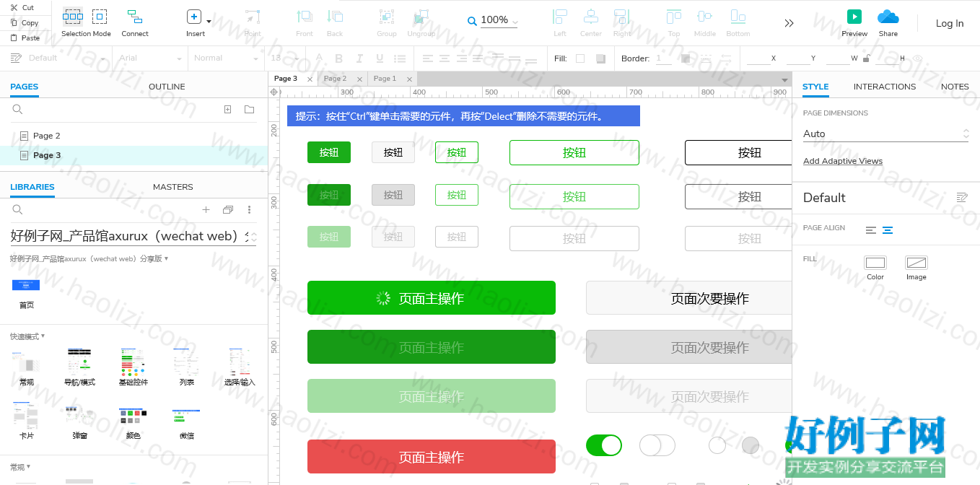This screenshot has height=485, width=980.
Task: Click the Add Adaptive Views link
Action: click(x=843, y=161)
